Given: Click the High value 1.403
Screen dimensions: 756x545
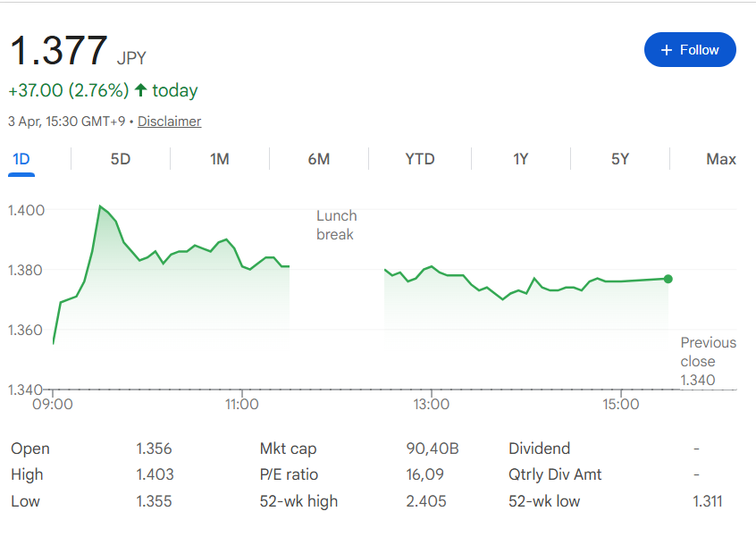Looking at the screenshot, I should [155, 474].
